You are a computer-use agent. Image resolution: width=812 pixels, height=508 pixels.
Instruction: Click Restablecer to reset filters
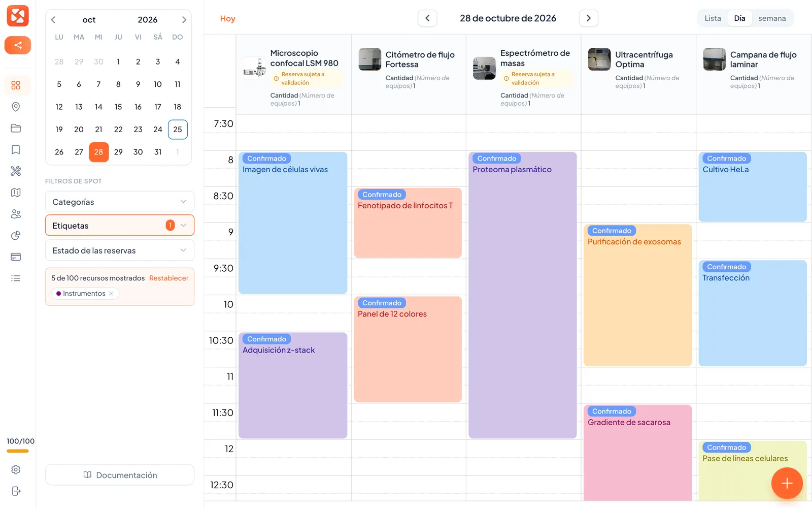[x=168, y=278]
